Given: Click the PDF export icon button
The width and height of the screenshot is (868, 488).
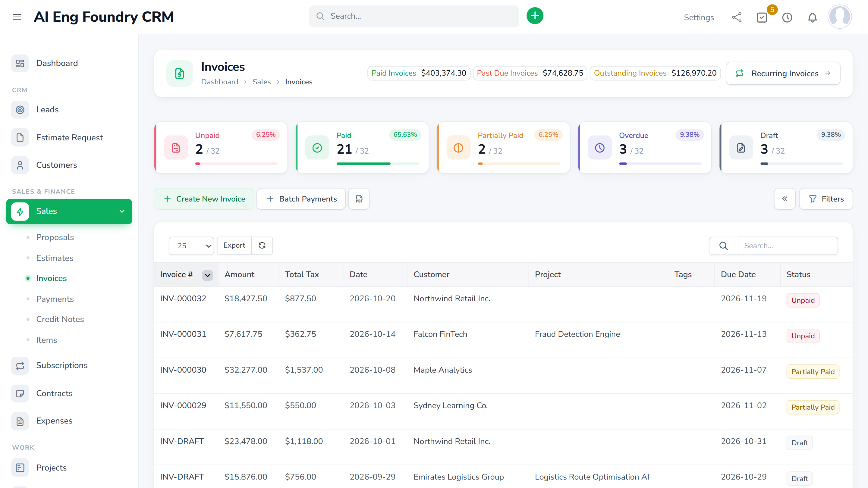Looking at the screenshot, I should pos(359,199).
